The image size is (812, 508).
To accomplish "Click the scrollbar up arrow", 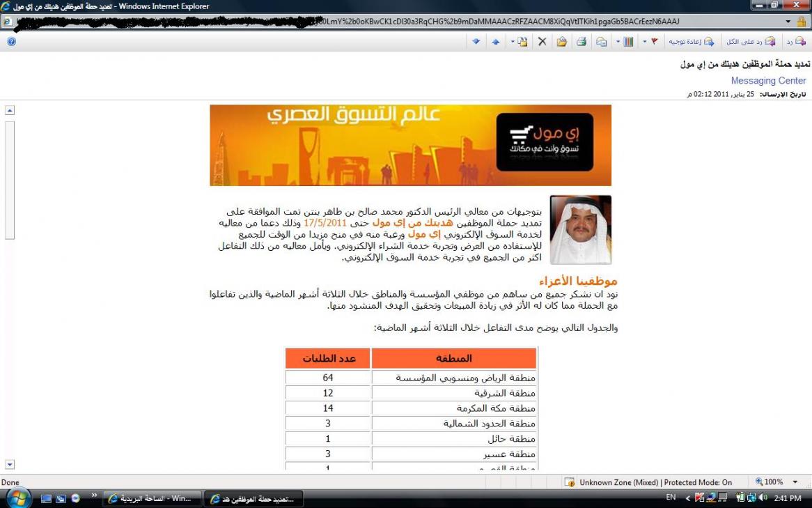I will click(x=10, y=110).
